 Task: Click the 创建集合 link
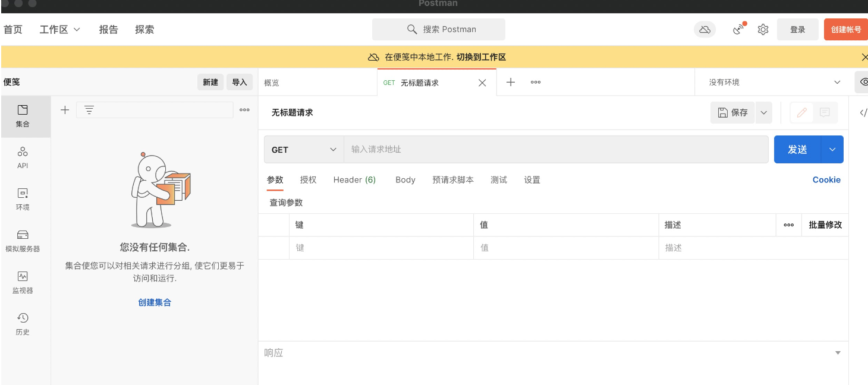[155, 302]
